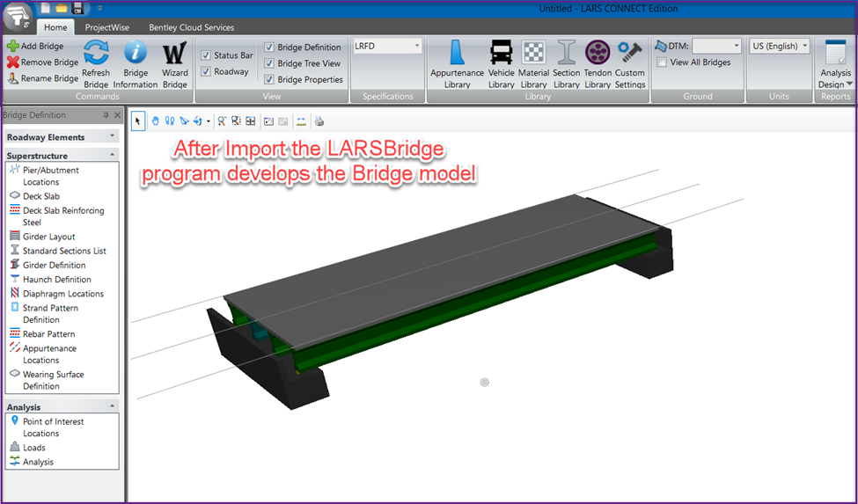Select Point of Interest Locations item
The height and width of the screenshot is (504, 858).
(x=47, y=427)
